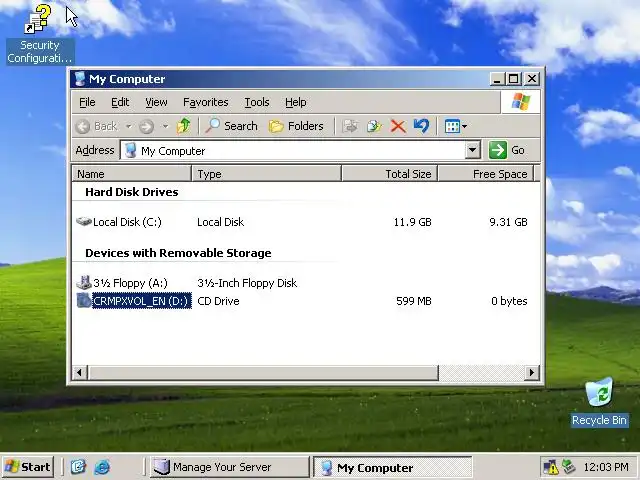Sort by the Name column header
Viewport: 640px width, 480px height.
[131, 174]
